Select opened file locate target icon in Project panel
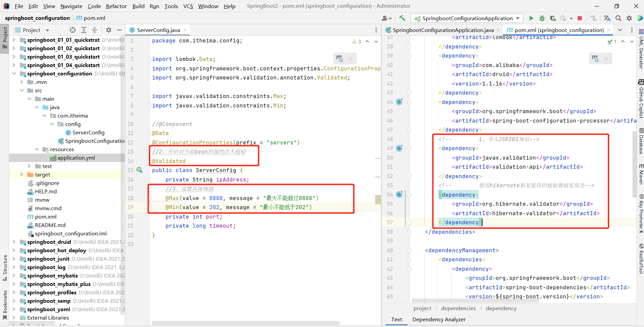The height and width of the screenshot is (327, 644). 73,30
